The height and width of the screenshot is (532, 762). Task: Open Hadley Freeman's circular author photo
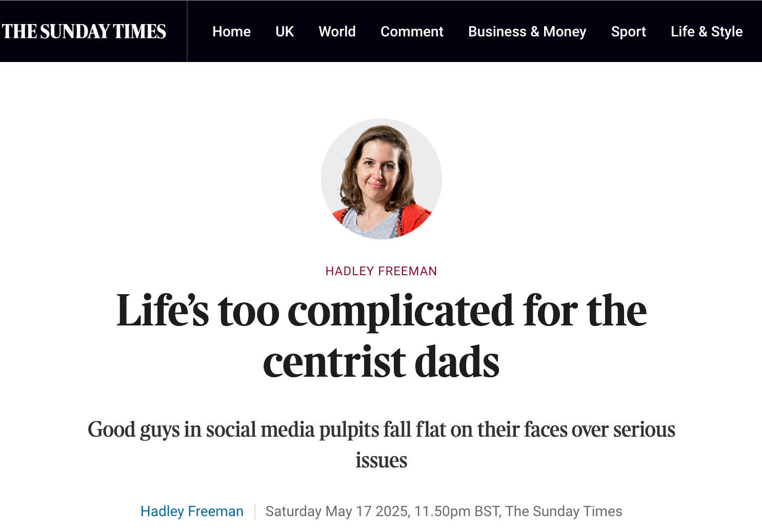[x=381, y=179]
